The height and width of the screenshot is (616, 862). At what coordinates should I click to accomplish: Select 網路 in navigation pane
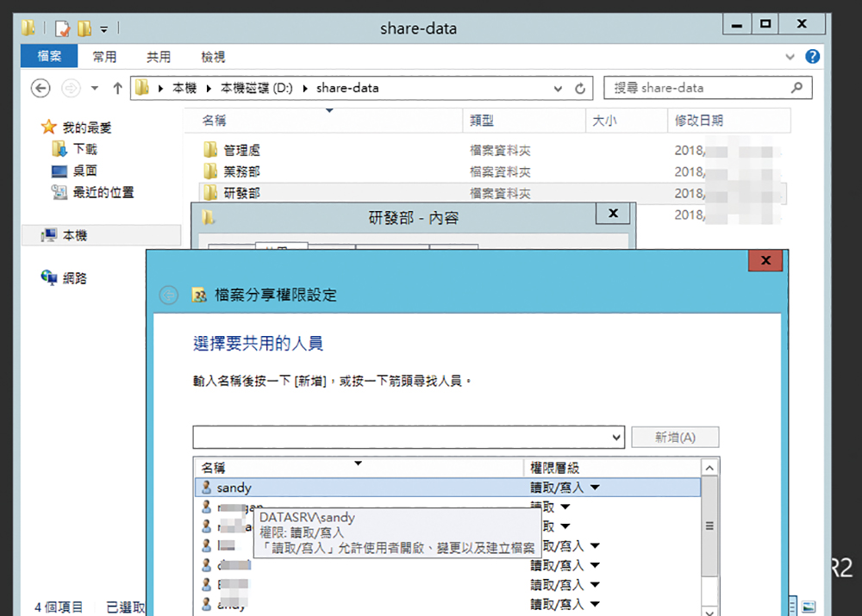75,278
